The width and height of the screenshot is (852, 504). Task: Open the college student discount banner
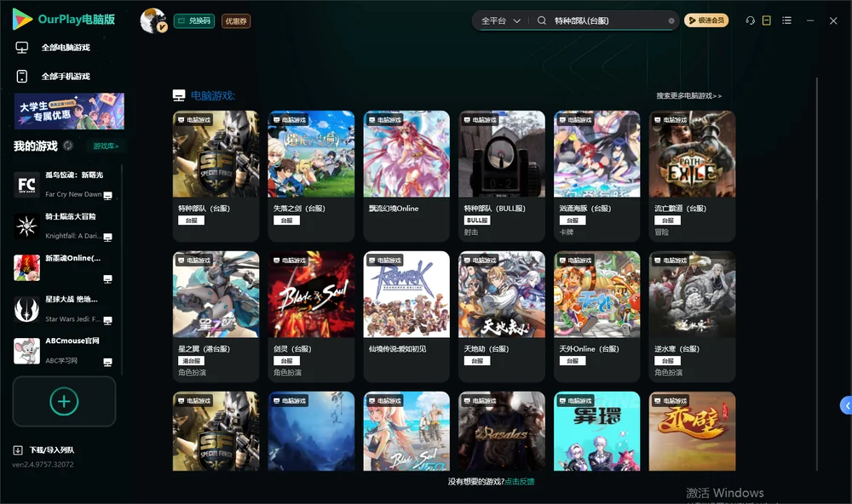click(69, 112)
